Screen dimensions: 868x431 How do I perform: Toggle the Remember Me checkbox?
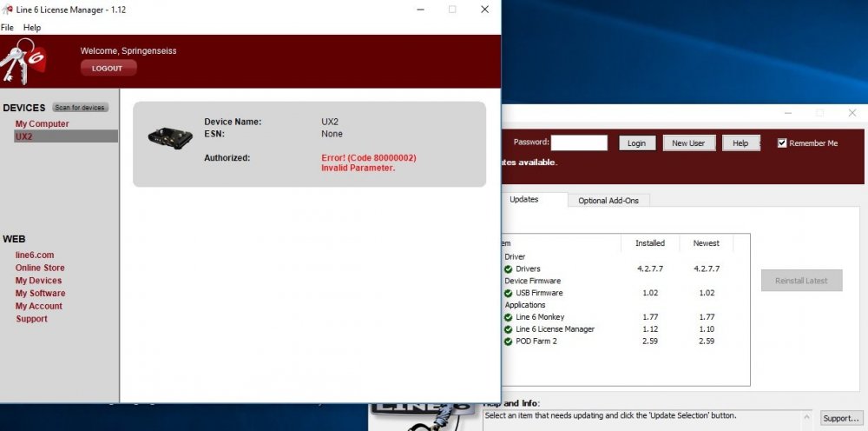[782, 143]
